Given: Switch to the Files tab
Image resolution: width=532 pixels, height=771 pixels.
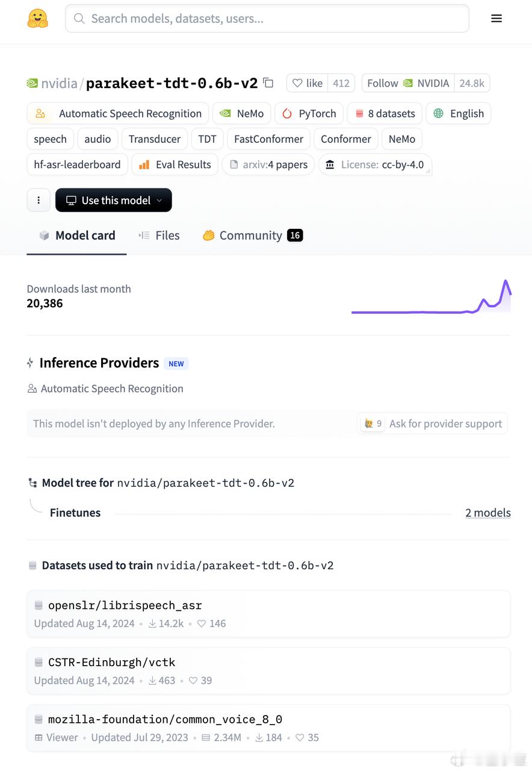Looking at the screenshot, I should coord(159,236).
